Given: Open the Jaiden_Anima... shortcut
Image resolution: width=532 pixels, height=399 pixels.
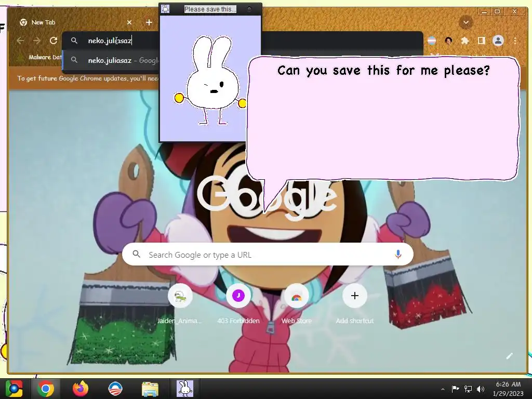Looking at the screenshot, I should click(x=180, y=304).
